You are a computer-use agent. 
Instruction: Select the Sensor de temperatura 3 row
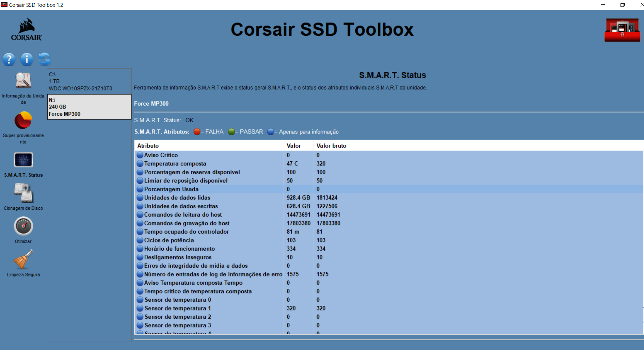(389, 325)
